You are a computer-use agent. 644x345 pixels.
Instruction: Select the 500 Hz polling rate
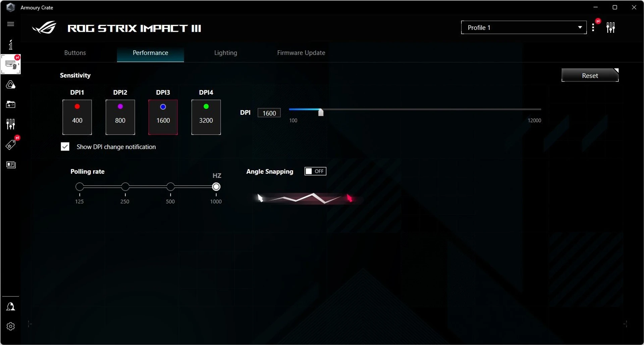pos(170,187)
